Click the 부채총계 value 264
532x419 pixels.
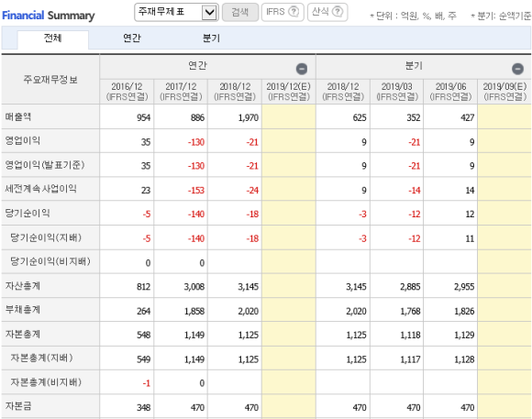[x=143, y=311]
